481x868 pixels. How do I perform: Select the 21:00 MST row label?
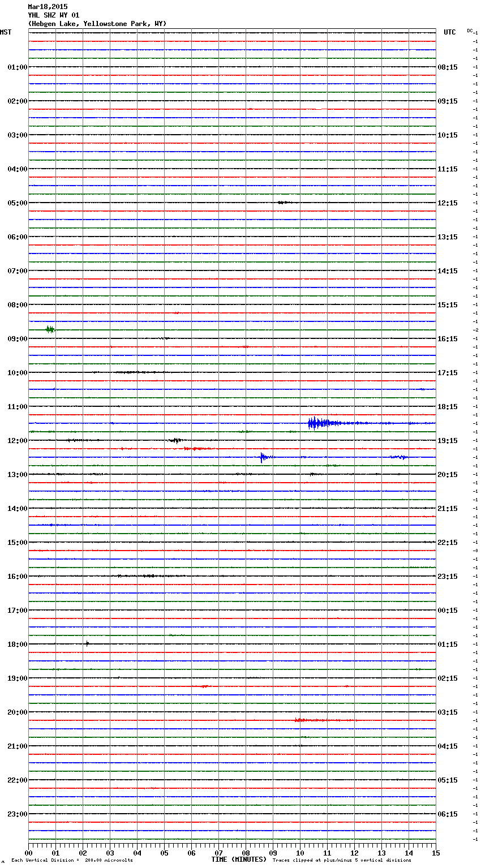(18, 746)
